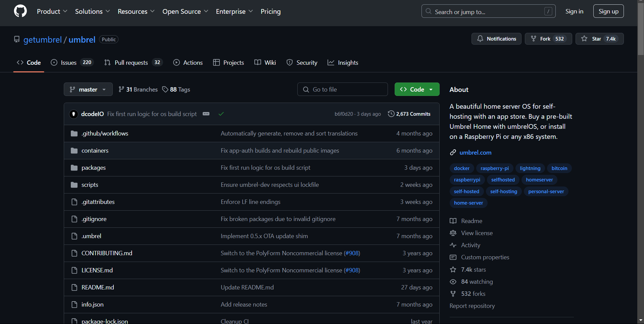This screenshot has width=644, height=324.
Task: Switch to the Insights tab
Action: (343, 63)
